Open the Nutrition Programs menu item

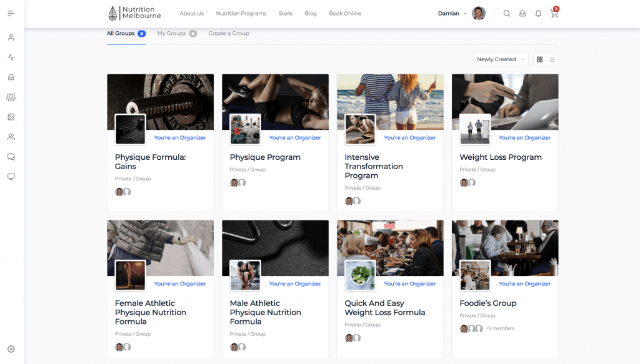(x=241, y=14)
